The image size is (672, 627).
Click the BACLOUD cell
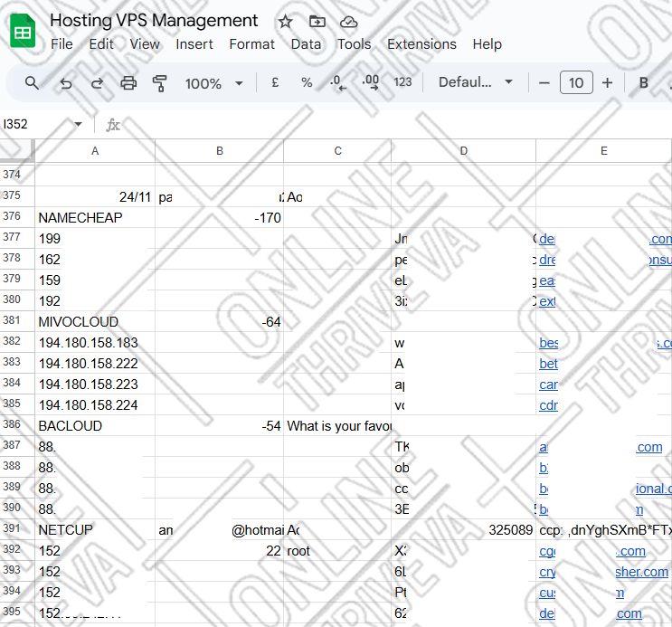[95, 426]
